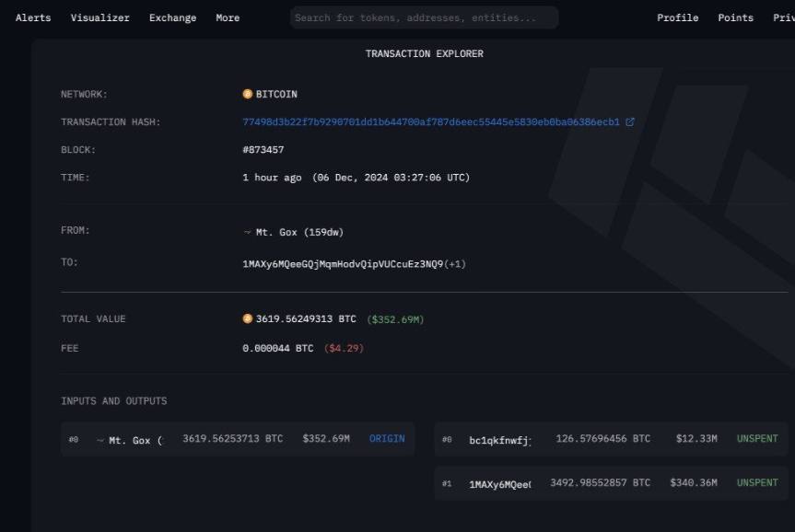Viewport: 795px width, 532px height.
Task: Open output address 1MAXy6MQee in output #1
Action: (x=500, y=485)
